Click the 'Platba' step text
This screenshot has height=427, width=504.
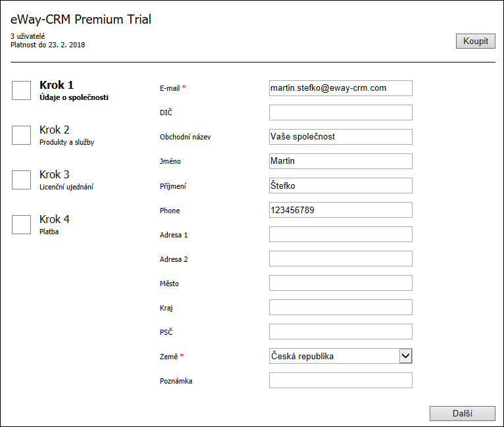click(x=49, y=232)
